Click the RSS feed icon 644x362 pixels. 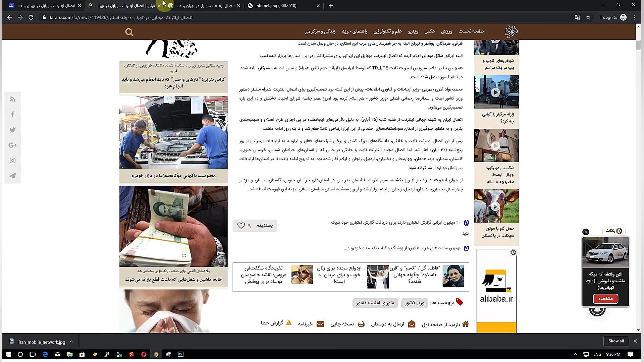pos(12,99)
